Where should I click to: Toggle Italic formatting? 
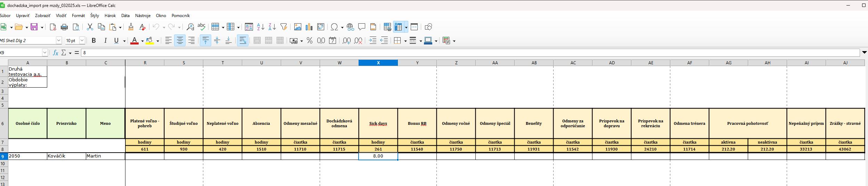(x=105, y=41)
